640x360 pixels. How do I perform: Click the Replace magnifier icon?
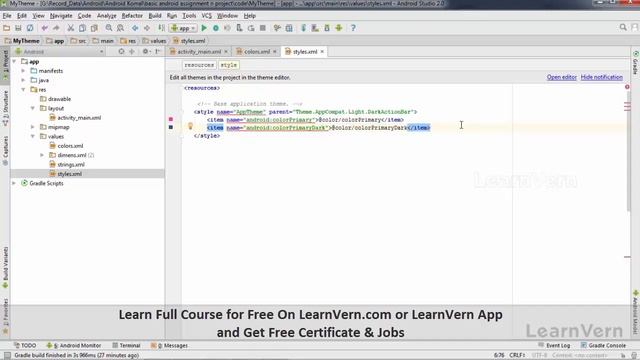click(x=120, y=28)
